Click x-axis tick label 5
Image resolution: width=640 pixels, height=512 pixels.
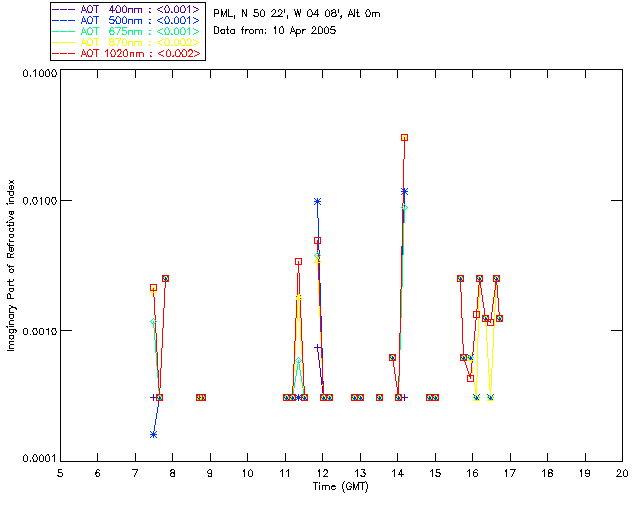[60, 473]
